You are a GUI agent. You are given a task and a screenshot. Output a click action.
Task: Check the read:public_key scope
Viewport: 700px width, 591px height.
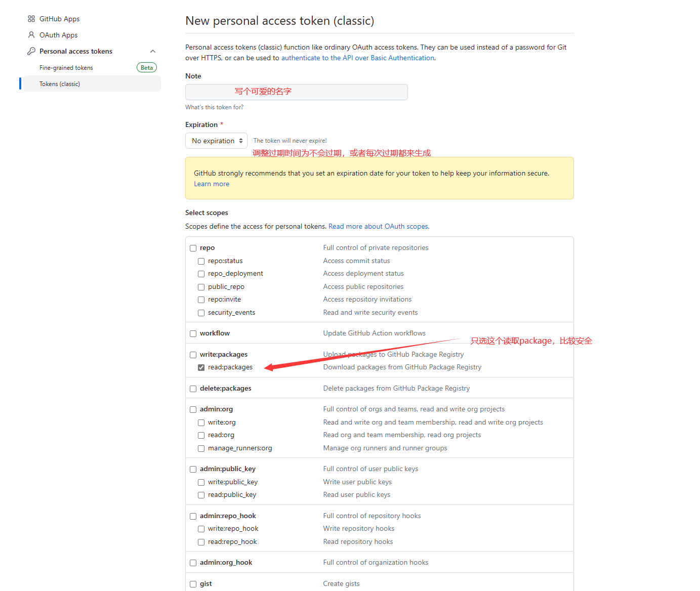click(x=201, y=495)
